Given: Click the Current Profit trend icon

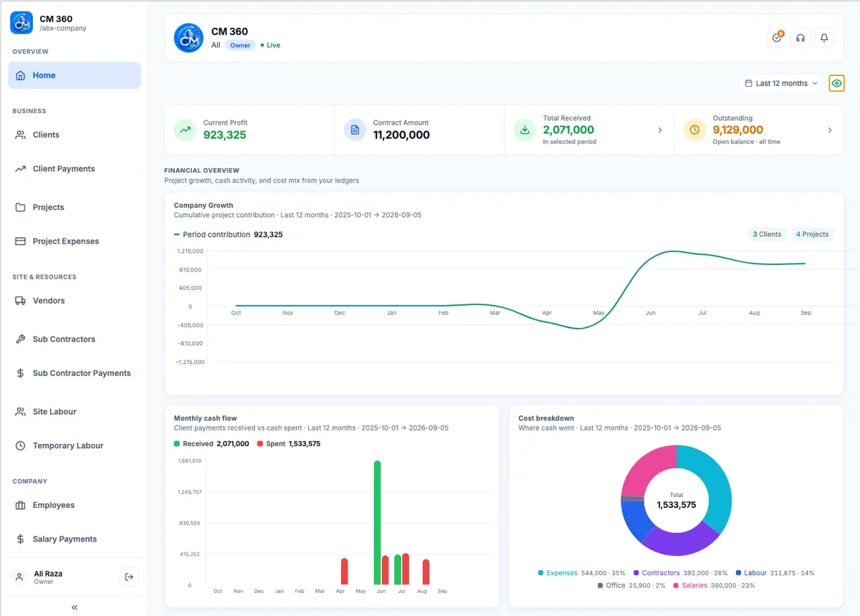Looking at the screenshot, I should (x=186, y=130).
